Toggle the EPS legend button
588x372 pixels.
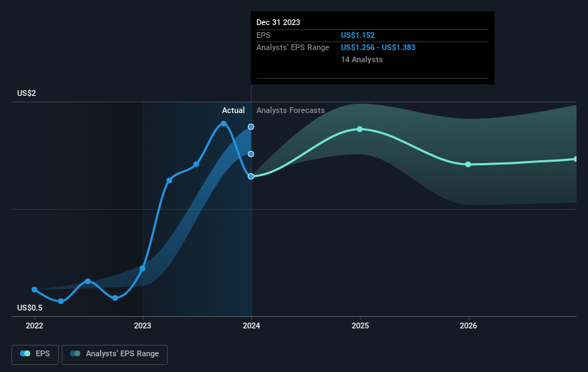(35, 354)
